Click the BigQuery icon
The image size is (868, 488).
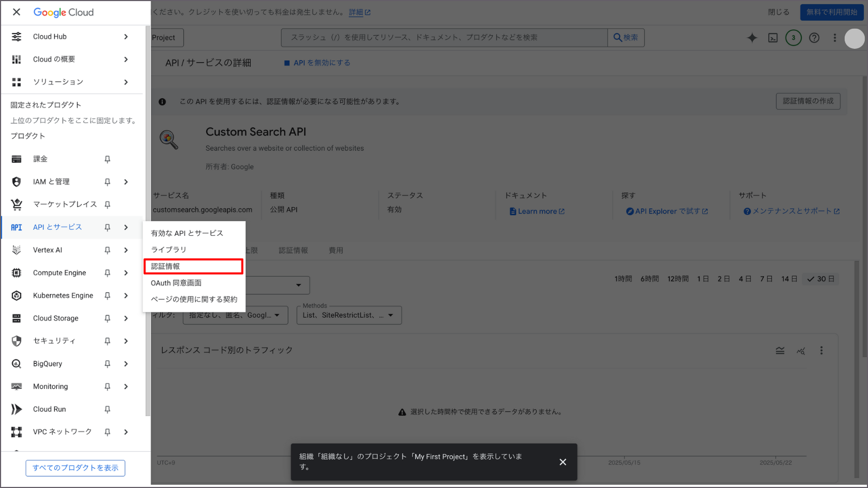[17, 364]
